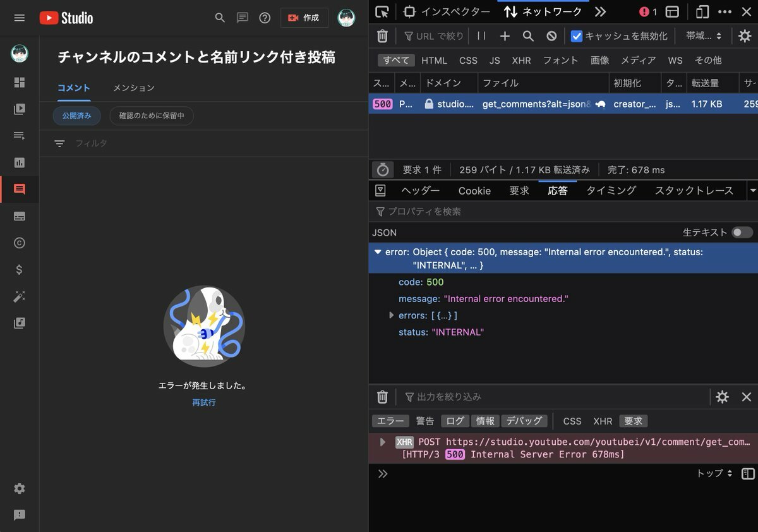Click the 再試行 retry link
758x532 pixels.
203,402
